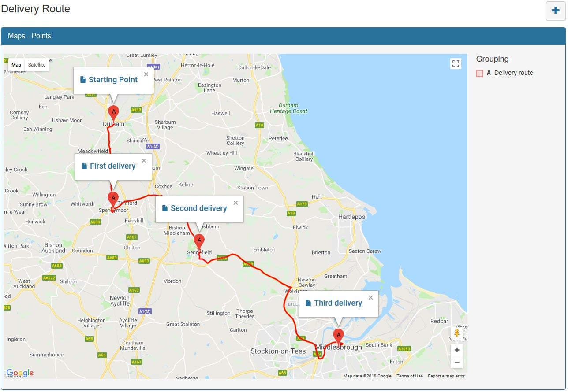Open the Google Terms of Use
Viewport: 568px width, 392px height.
click(409, 376)
